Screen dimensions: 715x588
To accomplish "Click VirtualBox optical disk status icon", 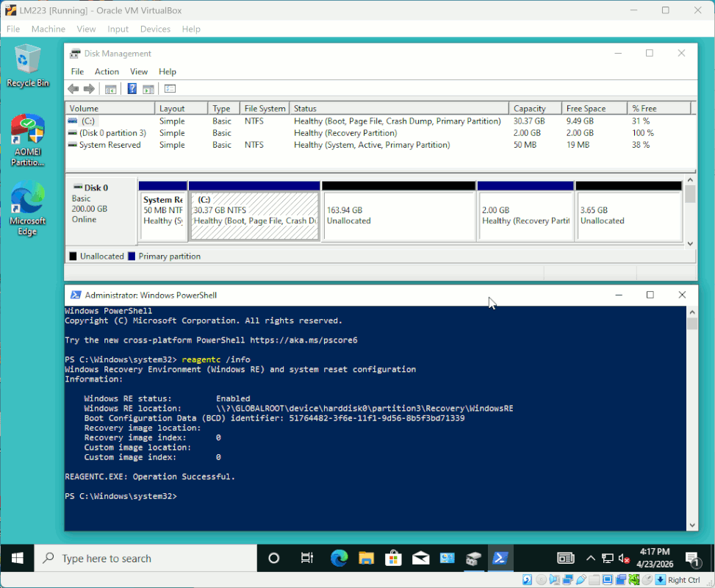I will click(542, 580).
